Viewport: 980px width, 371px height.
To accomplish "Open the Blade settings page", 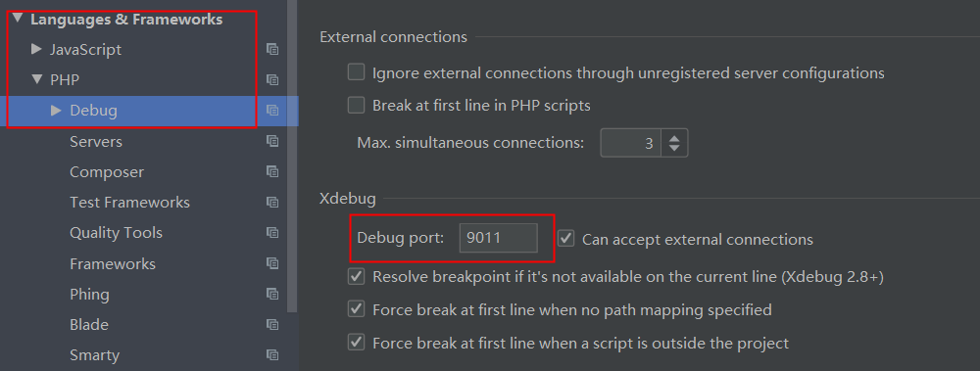I will pos(89,325).
